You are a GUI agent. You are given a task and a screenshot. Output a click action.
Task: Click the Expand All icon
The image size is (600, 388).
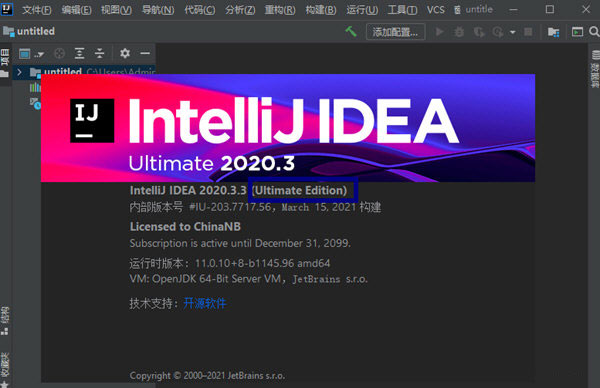pos(79,54)
